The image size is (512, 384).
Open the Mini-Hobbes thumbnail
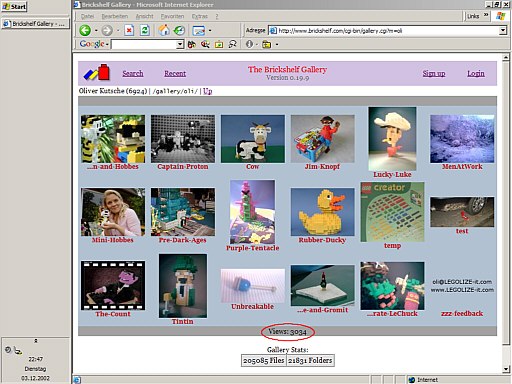coord(113,212)
